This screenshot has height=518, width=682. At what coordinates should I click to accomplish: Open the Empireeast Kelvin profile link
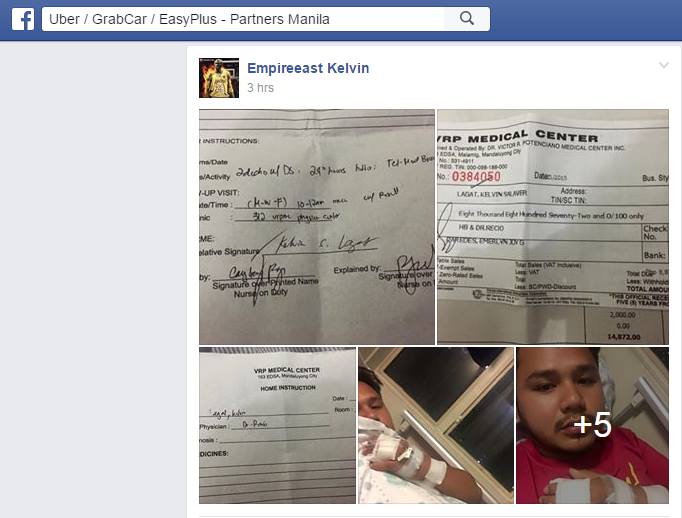tap(308, 68)
